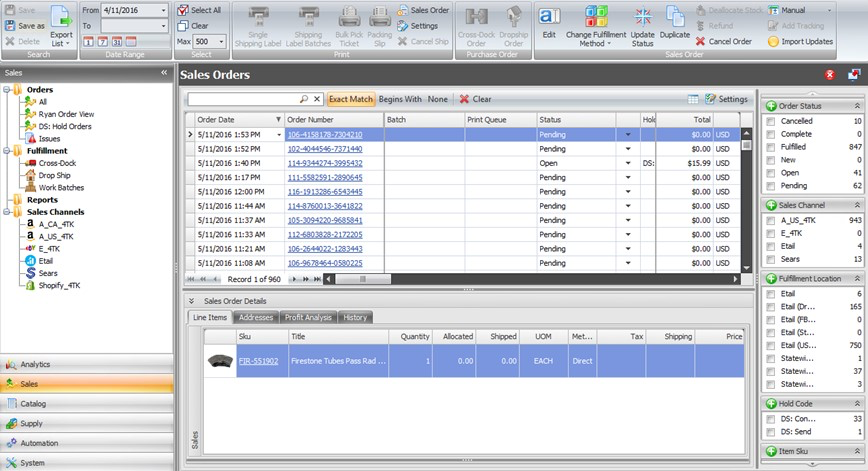868x471 pixels.
Task: Click the Dropship Order icon
Action: point(514,18)
